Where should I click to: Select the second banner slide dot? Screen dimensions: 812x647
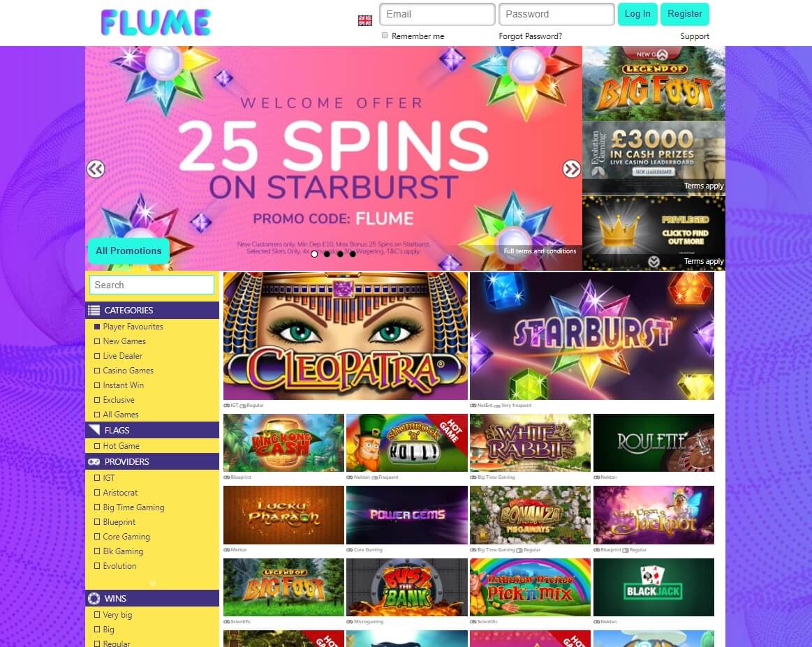point(327,253)
